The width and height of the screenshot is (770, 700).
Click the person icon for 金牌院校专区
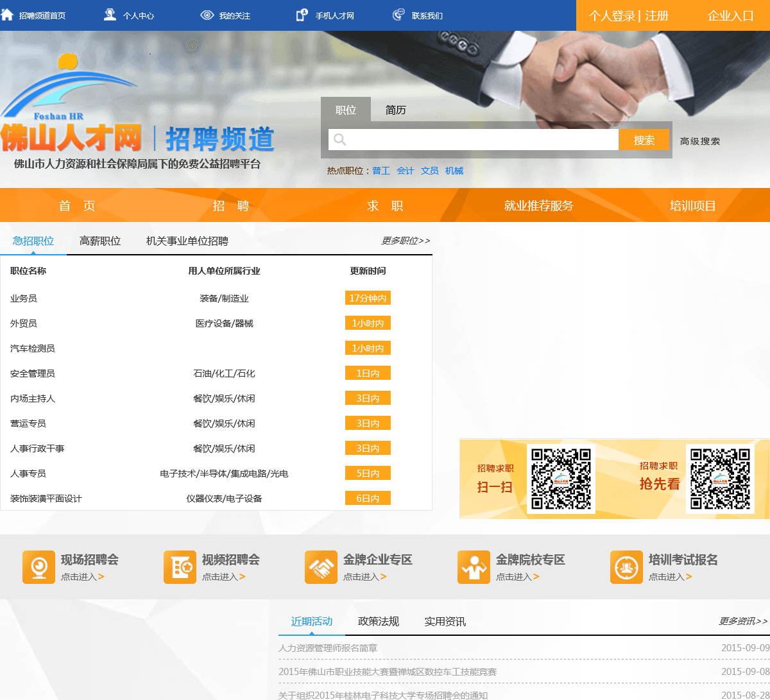pos(474,567)
